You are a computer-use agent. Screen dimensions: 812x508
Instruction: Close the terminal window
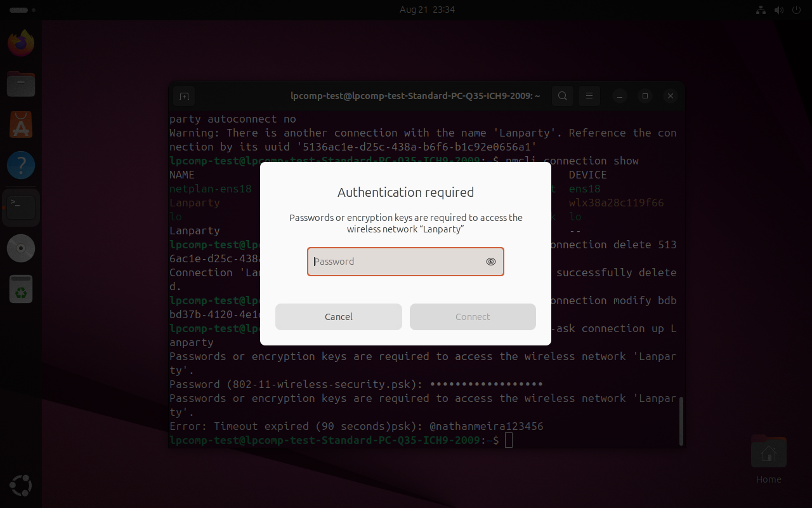[x=671, y=97]
